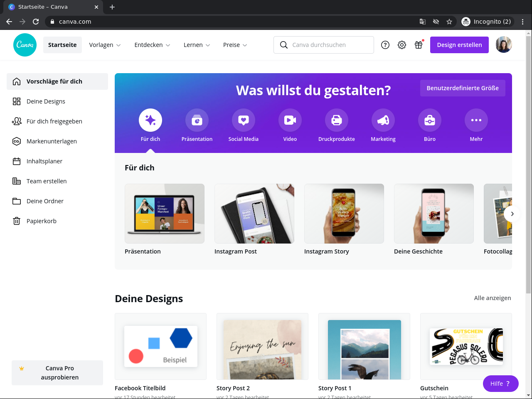
Task: Expand the Entdecken dropdown menu
Action: [x=152, y=45]
